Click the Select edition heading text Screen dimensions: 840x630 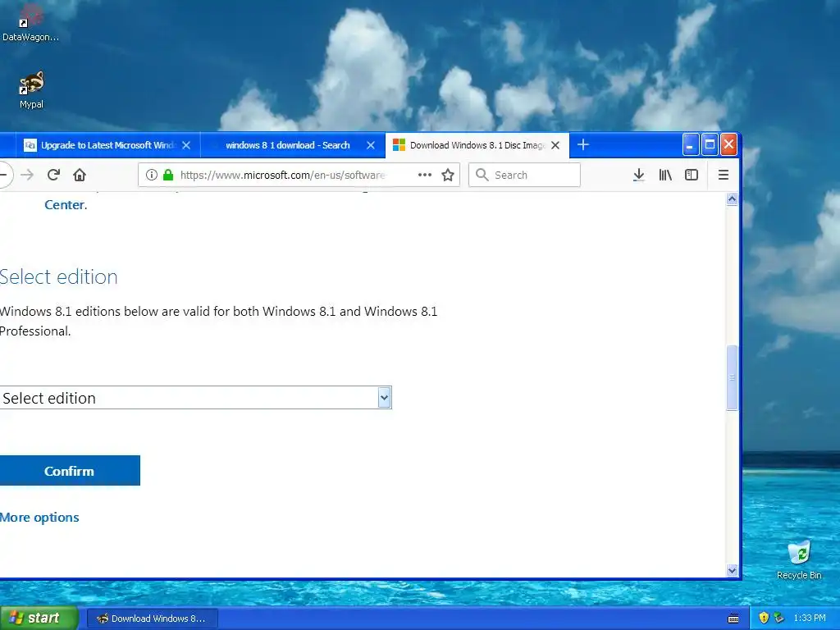click(58, 277)
